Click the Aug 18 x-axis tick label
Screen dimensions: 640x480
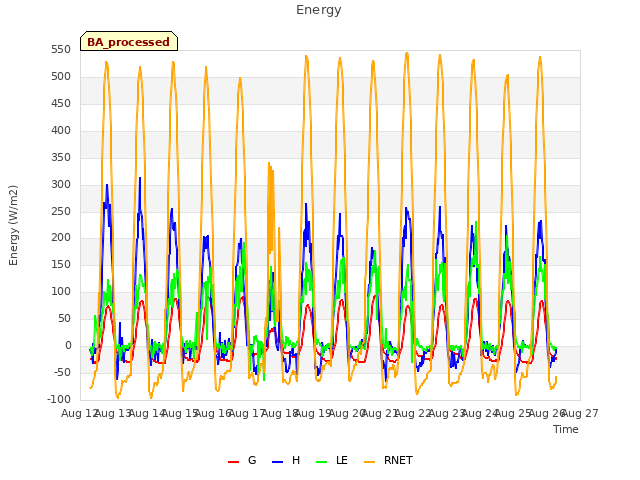coord(280,413)
